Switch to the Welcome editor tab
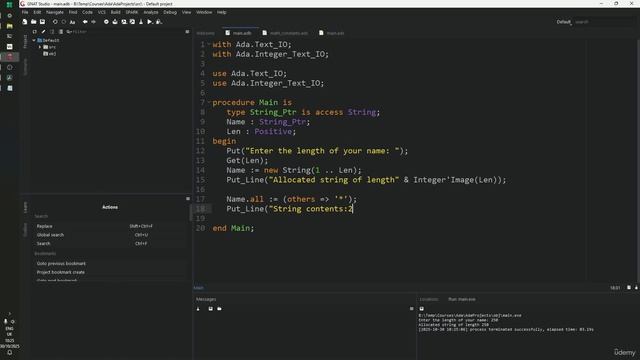Screen dimensions: 640x360 [205, 33]
